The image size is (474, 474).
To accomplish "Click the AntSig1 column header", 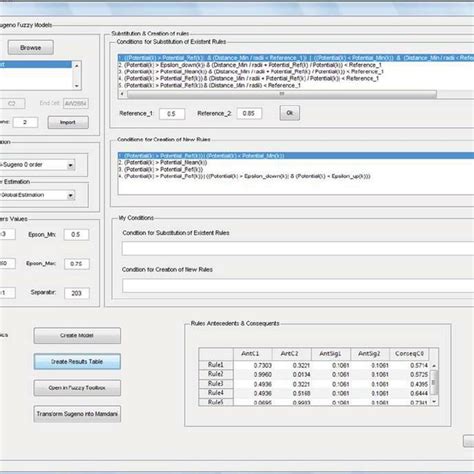I will [x=331, y=354].
